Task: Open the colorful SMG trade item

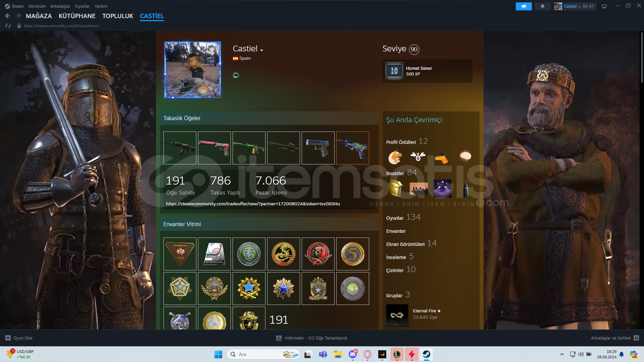Action: tap(353, 148)
